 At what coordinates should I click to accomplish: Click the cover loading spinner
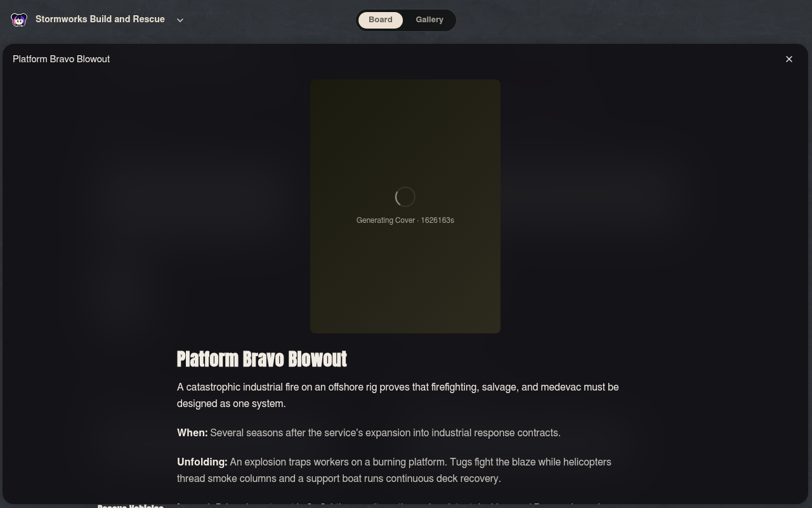pos(405,197)
